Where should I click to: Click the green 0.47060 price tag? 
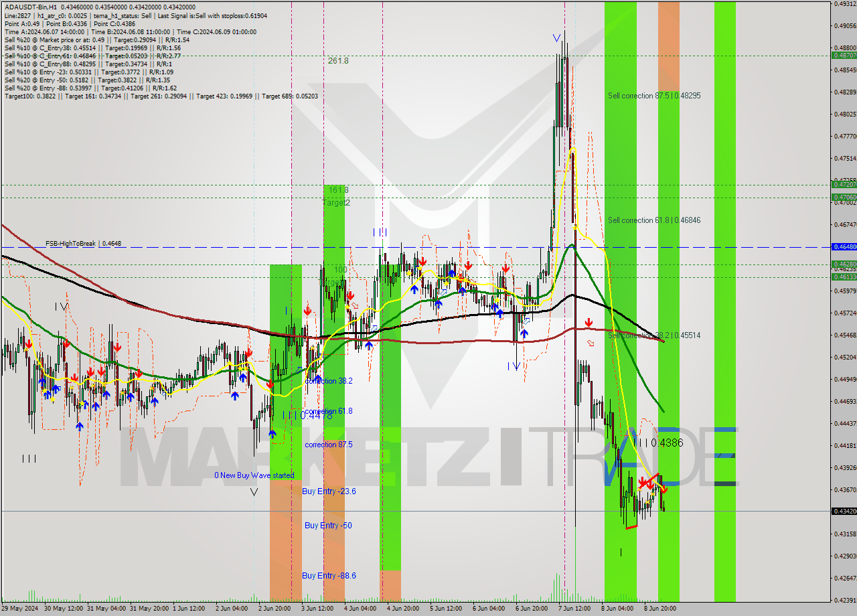(844, 197)
